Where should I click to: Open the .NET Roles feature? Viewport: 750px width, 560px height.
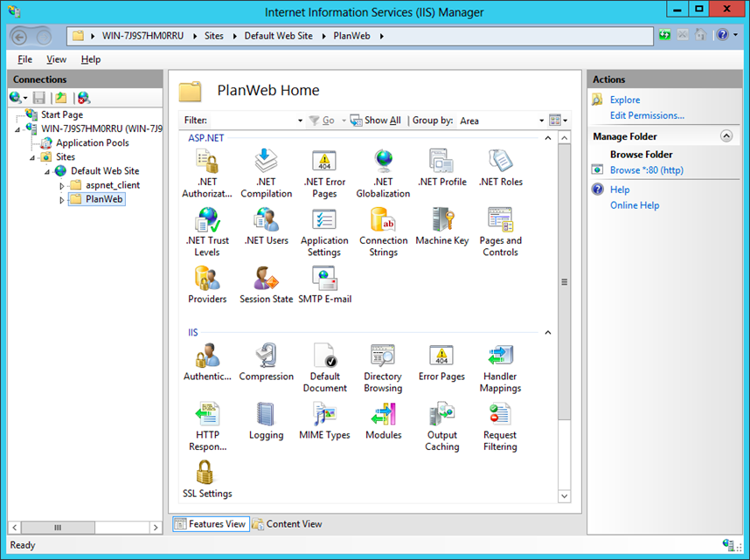pyautogui.click(x=501, y=168)
